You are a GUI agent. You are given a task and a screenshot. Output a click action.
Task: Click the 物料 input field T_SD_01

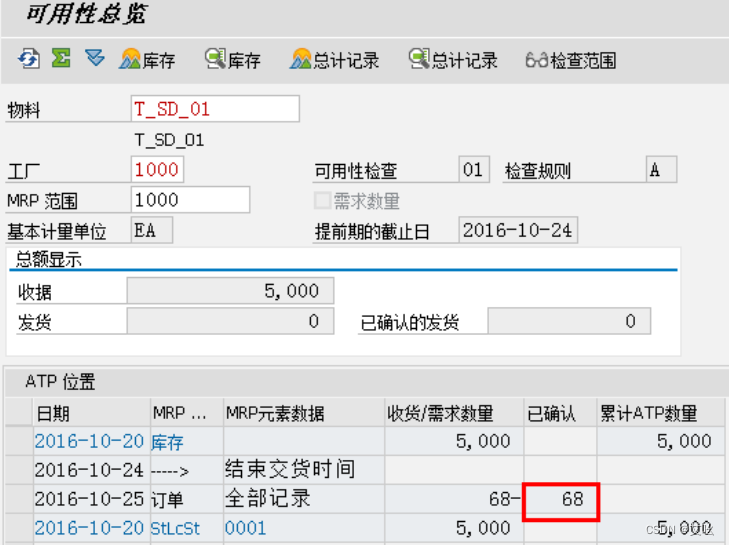pos(215,109)
